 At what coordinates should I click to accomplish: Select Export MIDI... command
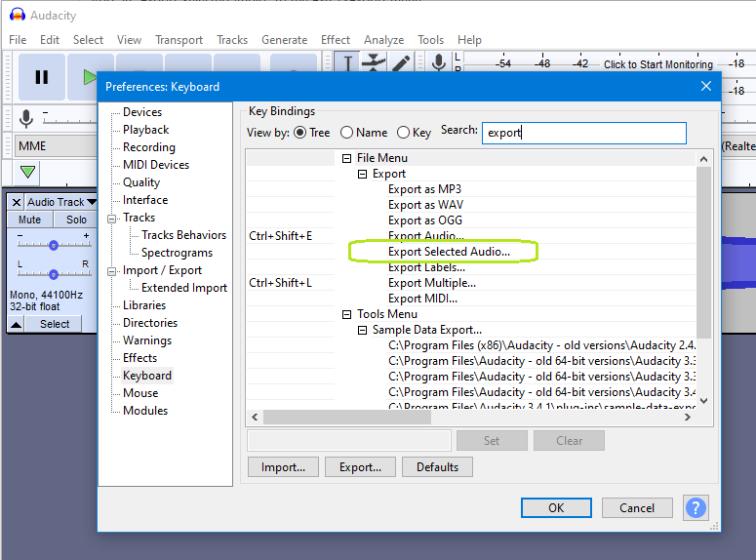(422, 299)
